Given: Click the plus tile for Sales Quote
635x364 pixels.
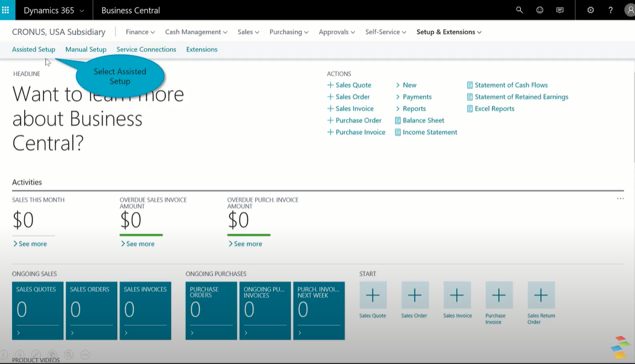Looking at the screenshot, I should [372, 295].
